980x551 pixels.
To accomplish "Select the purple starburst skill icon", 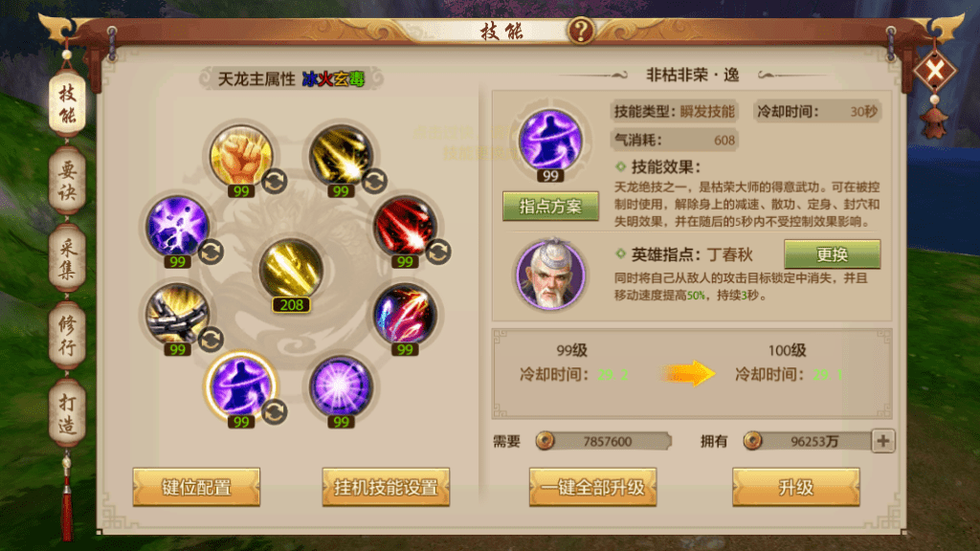I will click(341, 386).
